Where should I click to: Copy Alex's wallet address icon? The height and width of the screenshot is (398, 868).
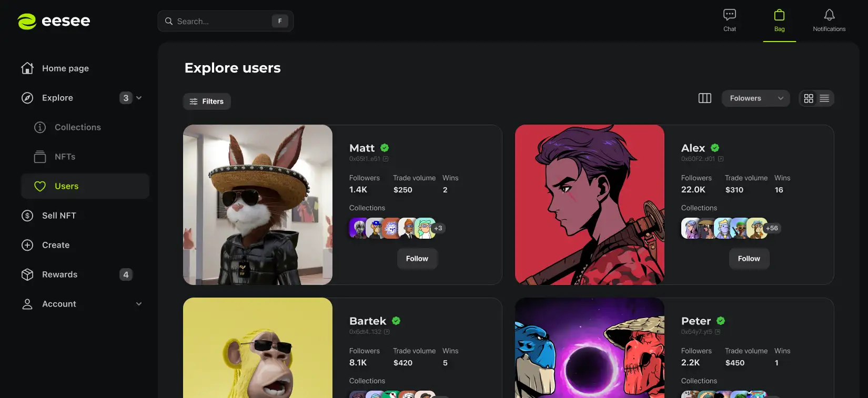point(721,159)
